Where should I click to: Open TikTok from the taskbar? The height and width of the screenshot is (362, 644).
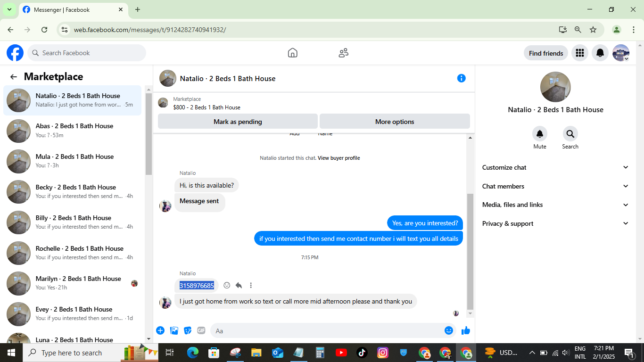pyautogui.click(x=362, y=353)
